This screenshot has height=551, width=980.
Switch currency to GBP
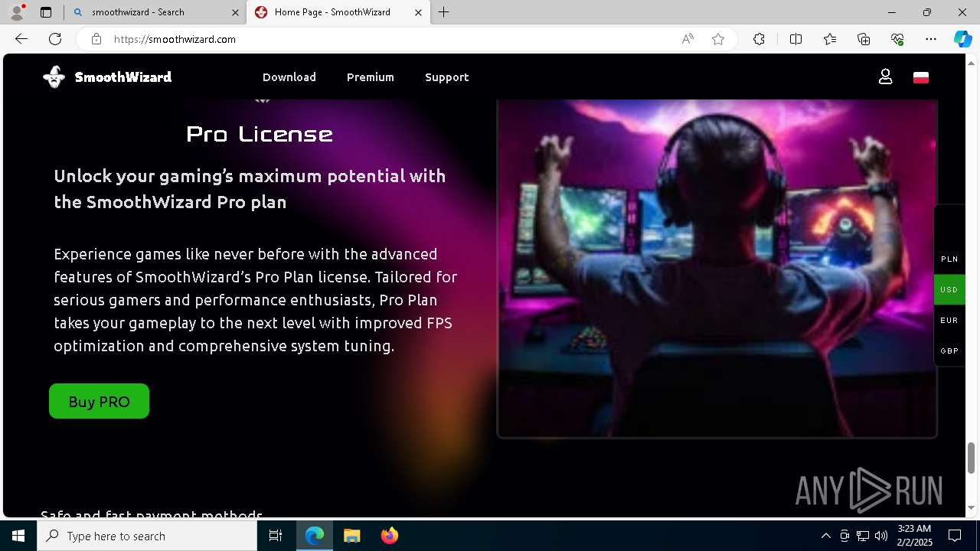coord(949,351)
